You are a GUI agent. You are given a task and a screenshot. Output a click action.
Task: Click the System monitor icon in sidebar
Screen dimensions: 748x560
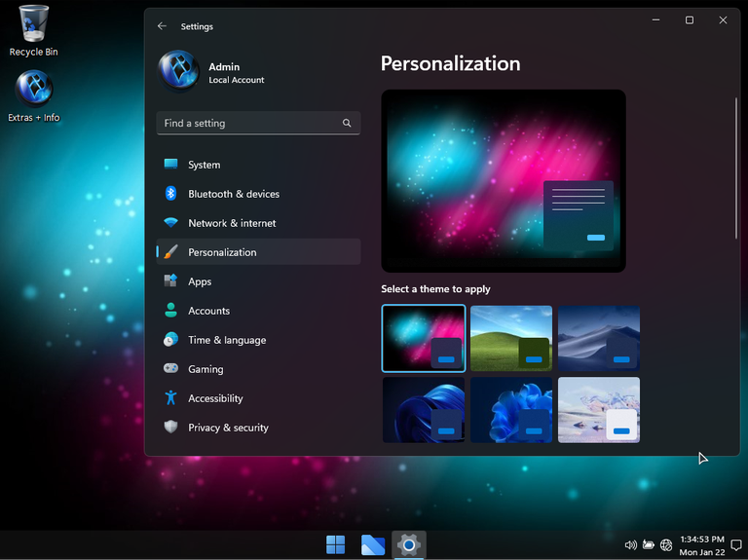coord(171,165)
